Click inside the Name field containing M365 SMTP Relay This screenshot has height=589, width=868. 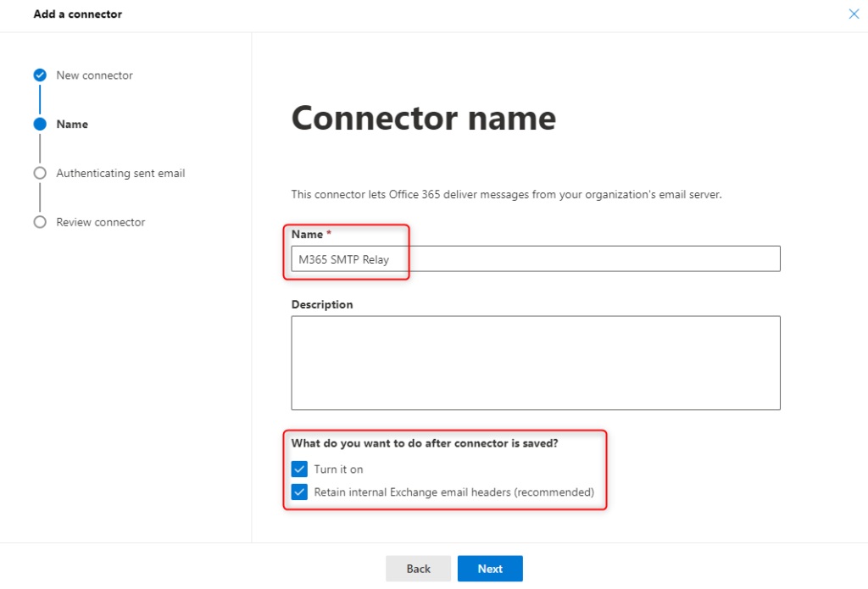coord(536,258)
